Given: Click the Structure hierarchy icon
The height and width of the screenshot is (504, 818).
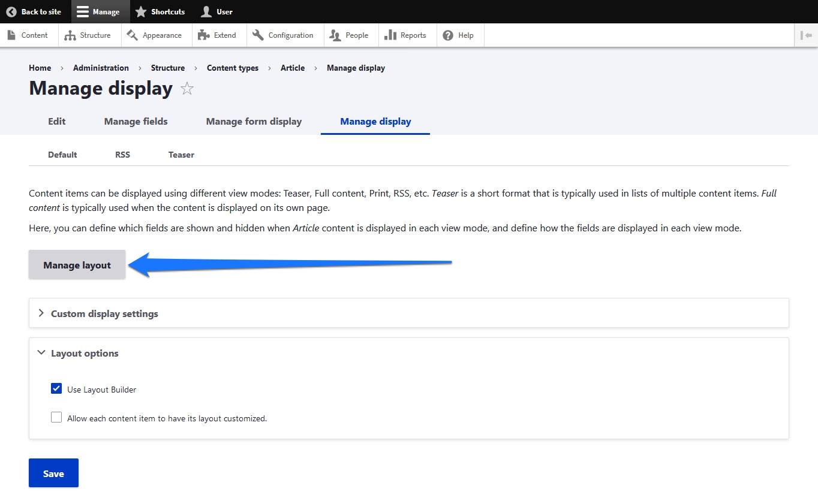Looking at the screenshot, I should [x=70, y=35].
